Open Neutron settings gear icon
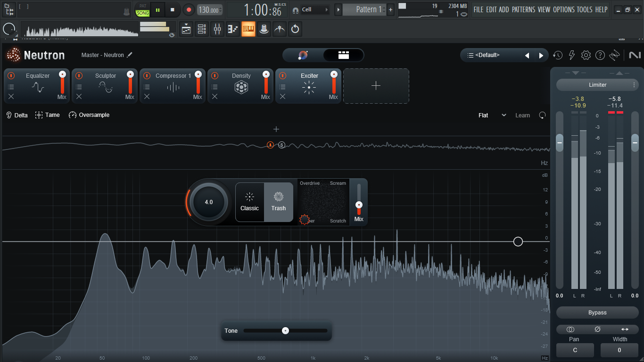644x362 pixels. 586,55
